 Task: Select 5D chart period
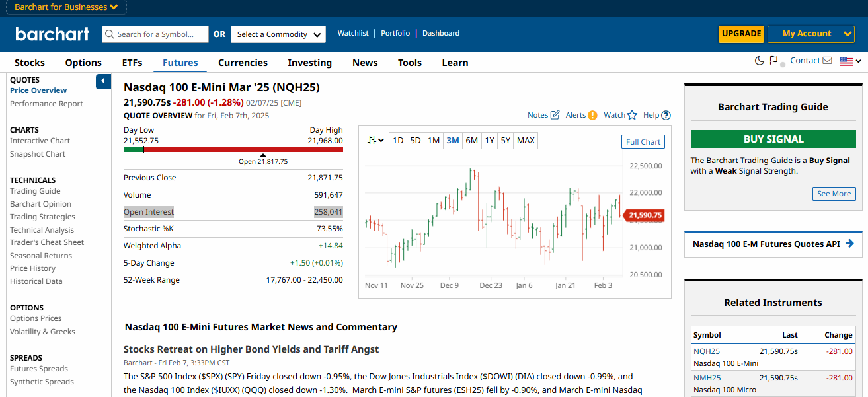pos(415,141)
